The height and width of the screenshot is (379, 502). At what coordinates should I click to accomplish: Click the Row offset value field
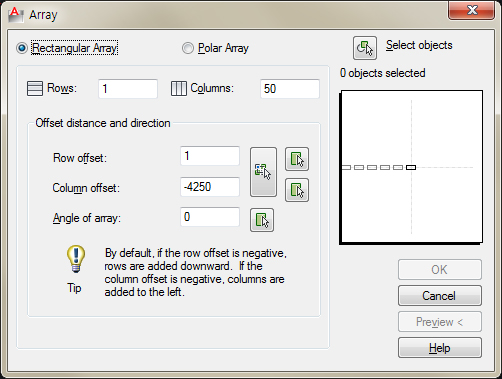click(x=210, y=156)
